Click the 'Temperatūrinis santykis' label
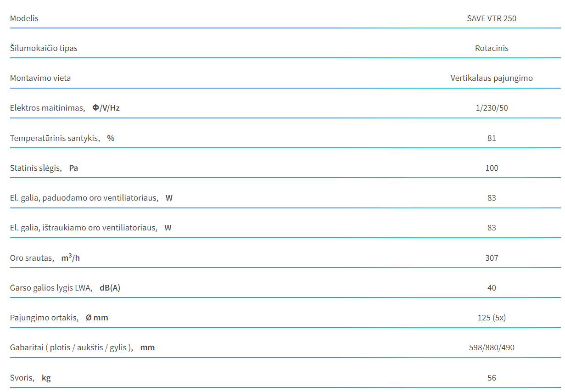 [55, 138]
